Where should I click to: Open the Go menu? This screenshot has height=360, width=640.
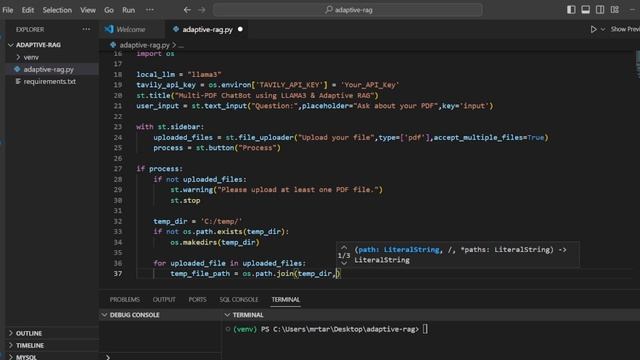click(109, 10)
